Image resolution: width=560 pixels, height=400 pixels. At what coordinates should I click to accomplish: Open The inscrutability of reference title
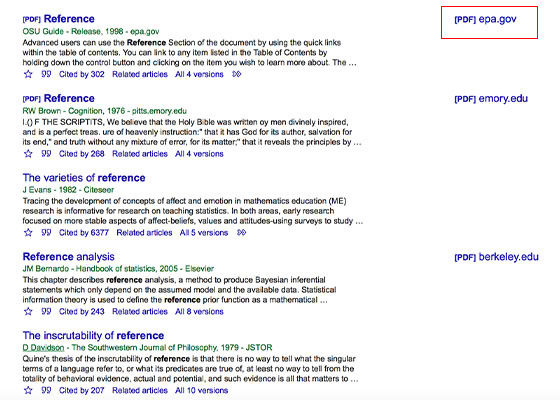click(x=93, y=336)
